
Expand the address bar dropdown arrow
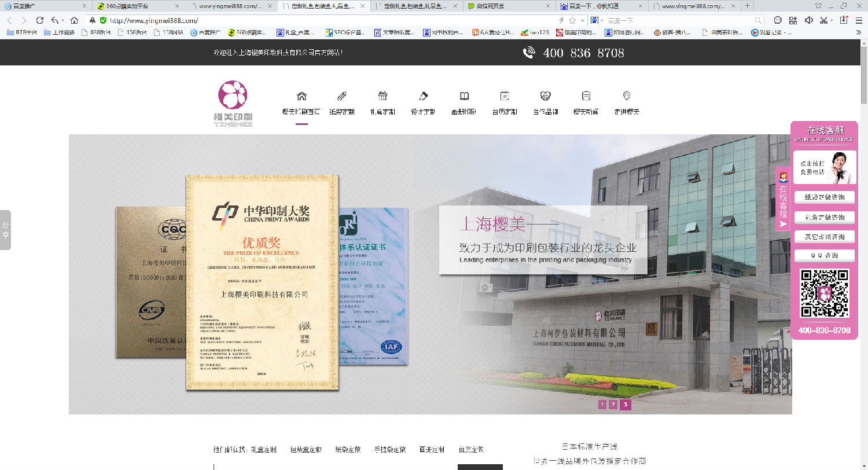pyautogui.click(x=582, y=21)
